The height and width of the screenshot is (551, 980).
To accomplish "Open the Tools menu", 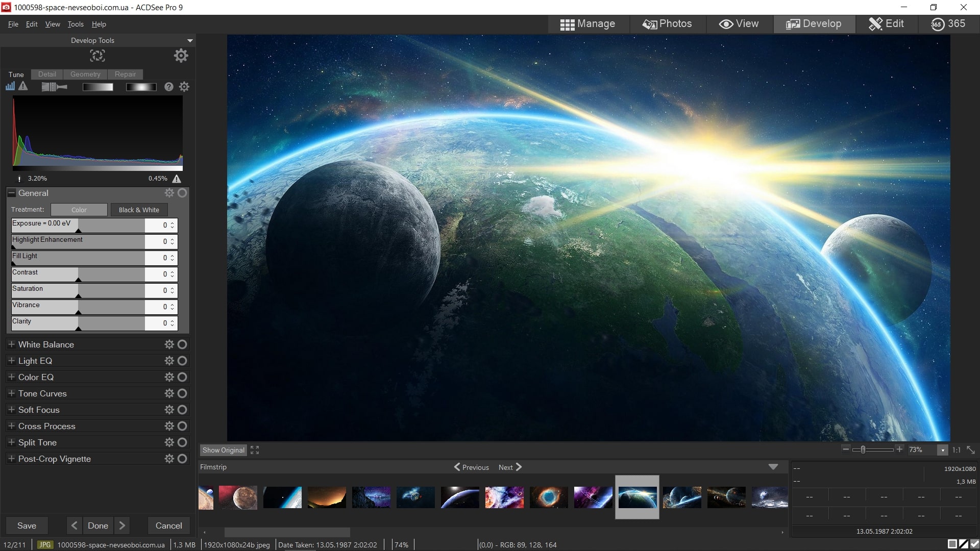I will (x=76, y=24).
